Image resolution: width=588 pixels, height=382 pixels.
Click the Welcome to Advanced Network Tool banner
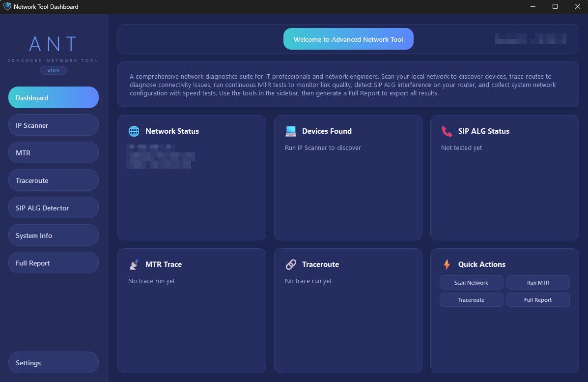click(348, 39)
